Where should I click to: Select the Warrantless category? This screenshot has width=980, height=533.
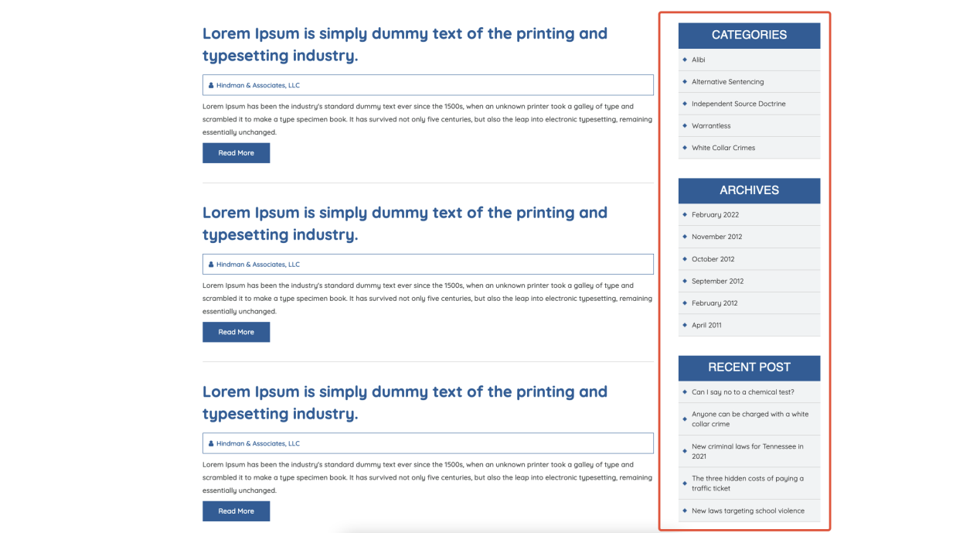[711, 125]
